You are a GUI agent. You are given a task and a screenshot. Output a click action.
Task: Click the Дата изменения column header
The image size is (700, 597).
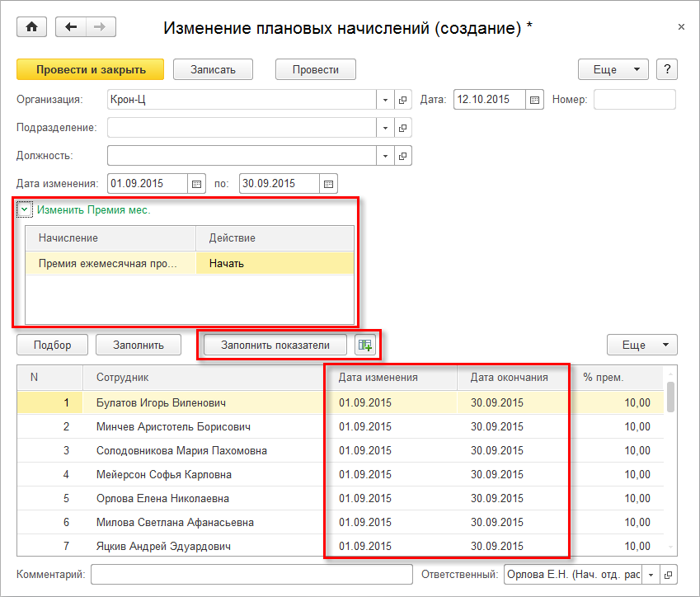[x=392, y=378]
